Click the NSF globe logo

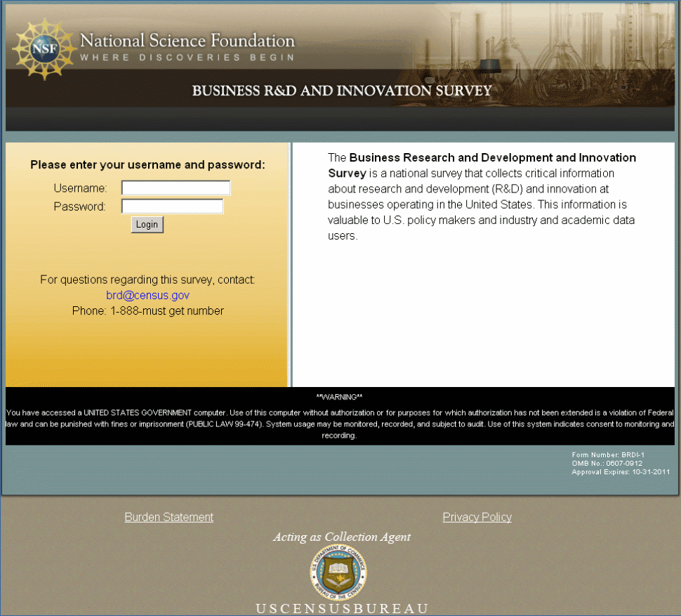click(x=43, y=48)
